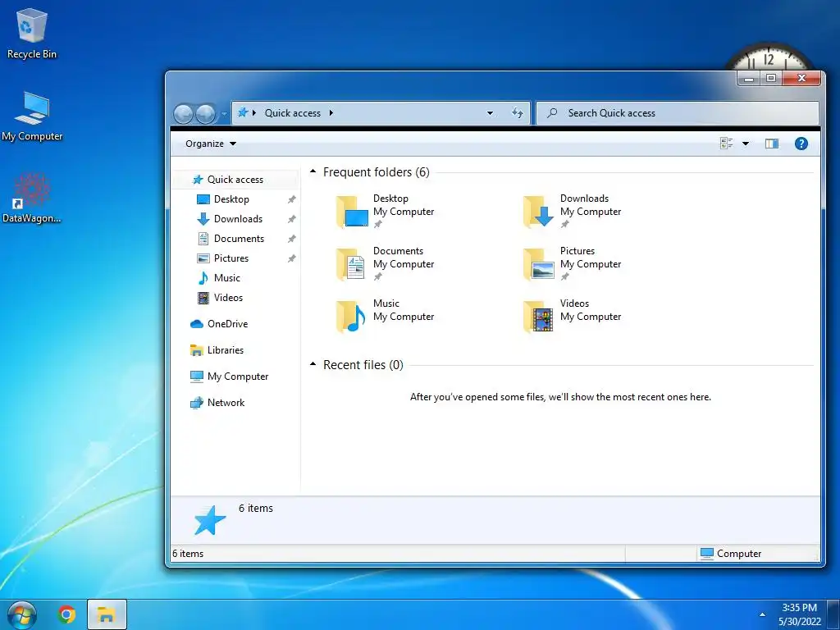This screenshot has height=630, width=840.
Task: Refresh the Quick access view
Action: pyautogui.click(x=517, y=113)
